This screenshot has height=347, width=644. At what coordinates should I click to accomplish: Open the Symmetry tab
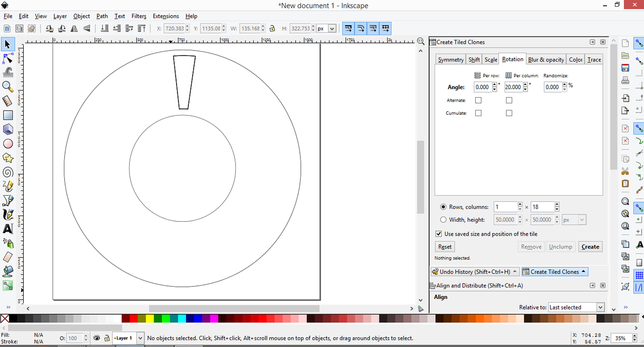click(x=450, y=59)
